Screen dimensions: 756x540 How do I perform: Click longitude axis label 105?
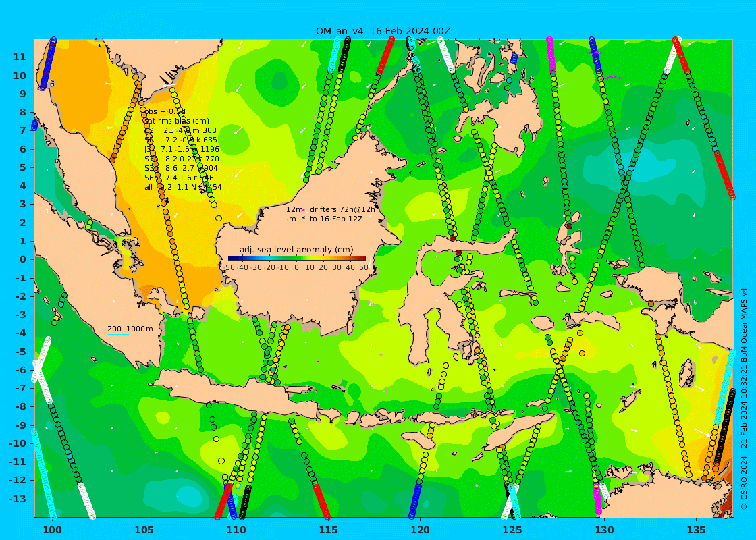coord(144,530)
